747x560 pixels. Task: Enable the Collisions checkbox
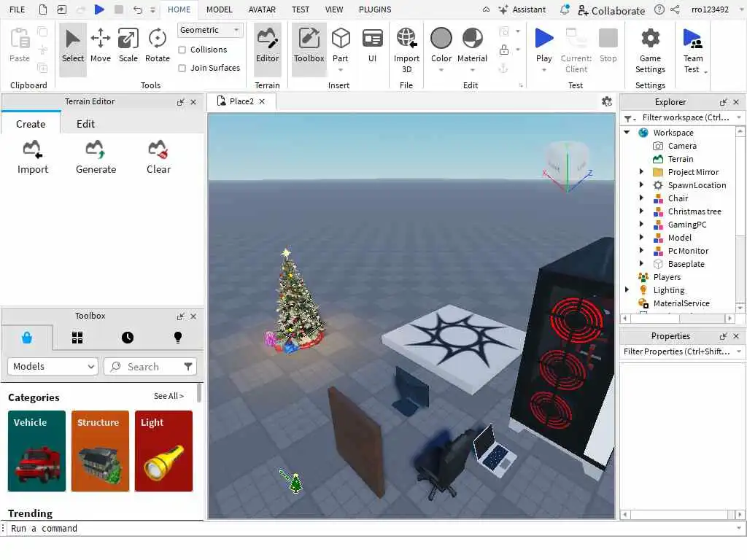pos(182,50)
